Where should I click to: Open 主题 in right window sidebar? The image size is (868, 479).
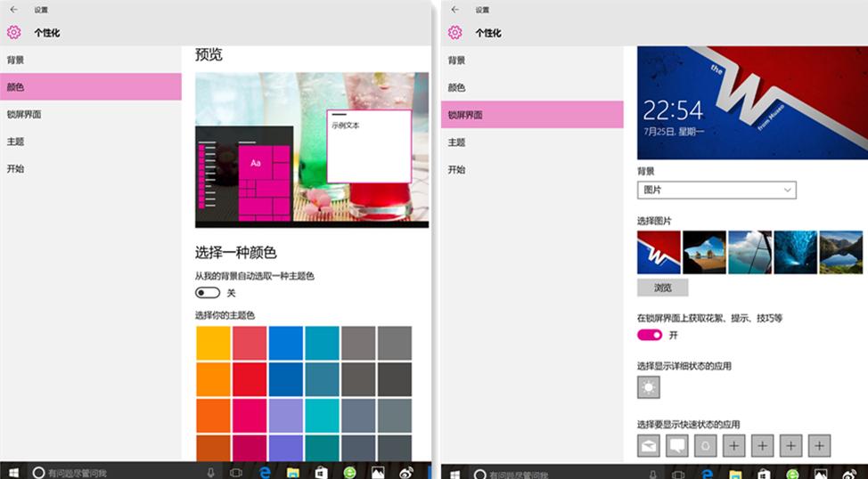coord(532,142)
